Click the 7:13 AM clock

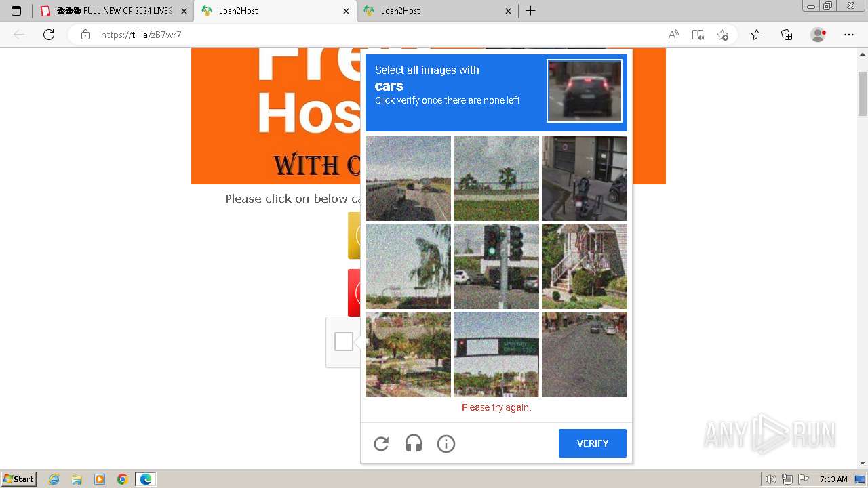[x=833, y=479]
